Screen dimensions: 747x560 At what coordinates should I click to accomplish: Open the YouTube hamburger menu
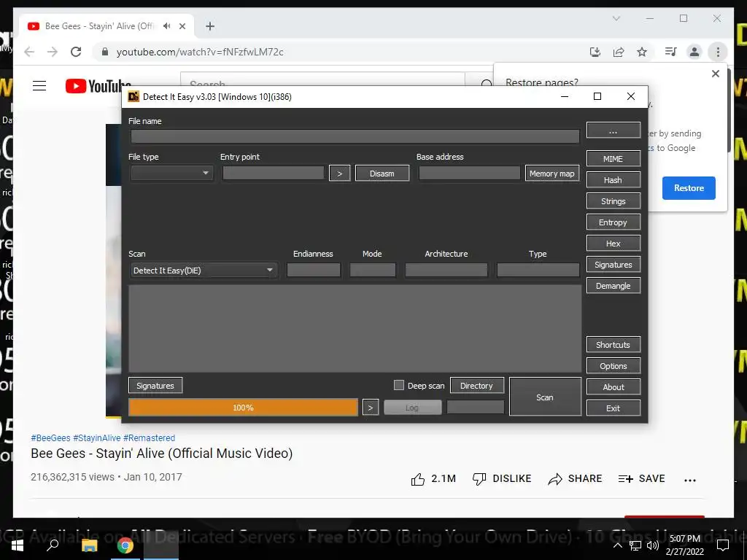39,86
